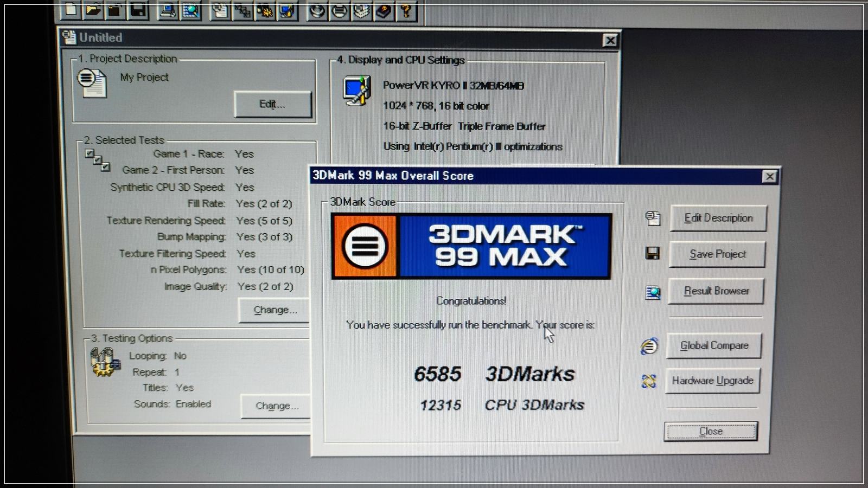
Task: Click the Selected Tests checkmarks icon
Action: point(98,160)
